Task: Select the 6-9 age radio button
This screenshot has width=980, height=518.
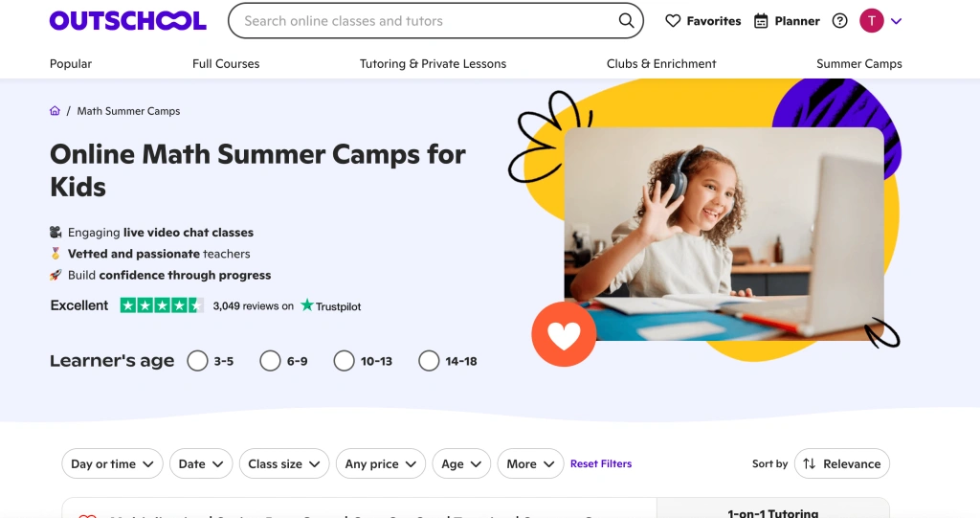Action: 270,361
